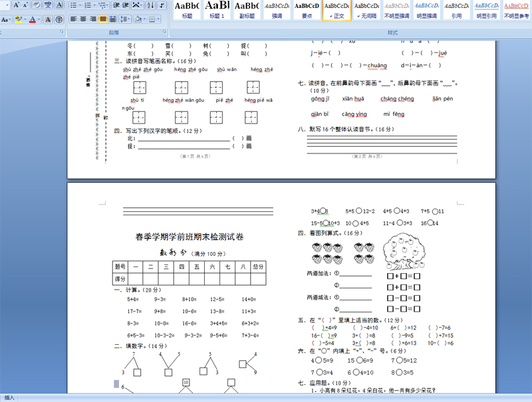The height and width of the screenshot is (402, 532).
Task: Expand the borders dropdown arrow
Action: pos(158,19)
